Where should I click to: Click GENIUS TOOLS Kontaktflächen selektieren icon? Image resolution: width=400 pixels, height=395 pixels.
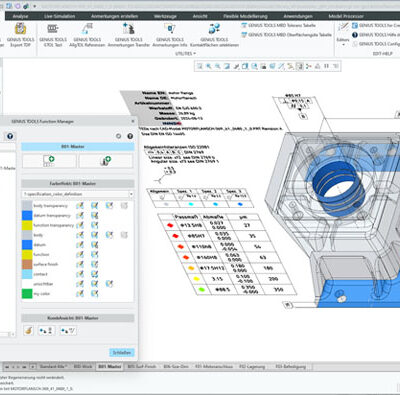[214, 29]
